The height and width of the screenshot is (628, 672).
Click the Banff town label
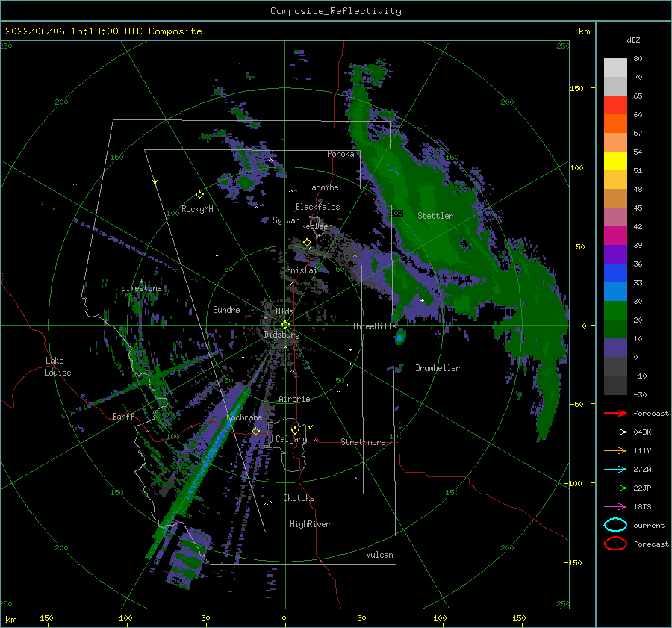123,416
